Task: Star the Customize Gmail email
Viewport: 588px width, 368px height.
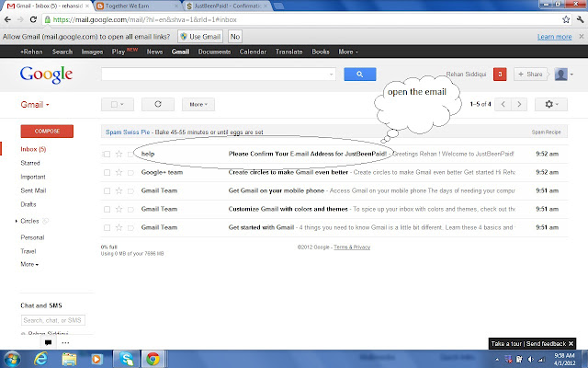Action: (119, 209)
